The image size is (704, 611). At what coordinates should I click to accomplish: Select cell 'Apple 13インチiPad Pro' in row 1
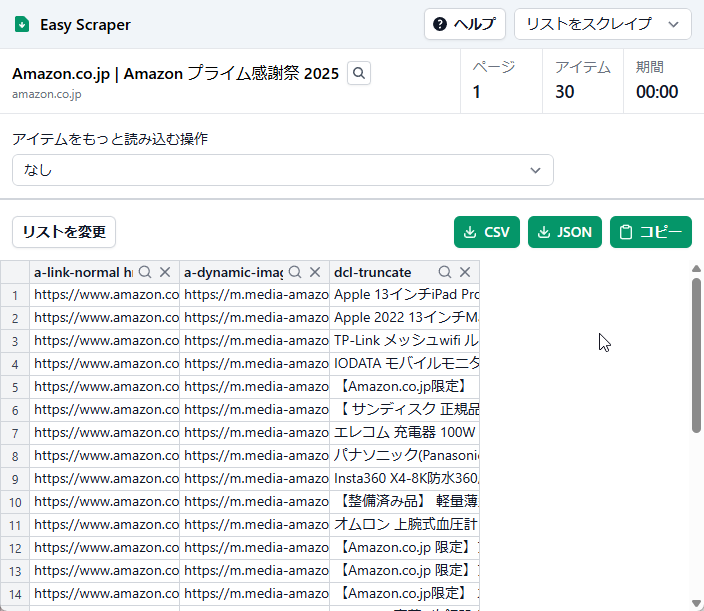(405, 295)
